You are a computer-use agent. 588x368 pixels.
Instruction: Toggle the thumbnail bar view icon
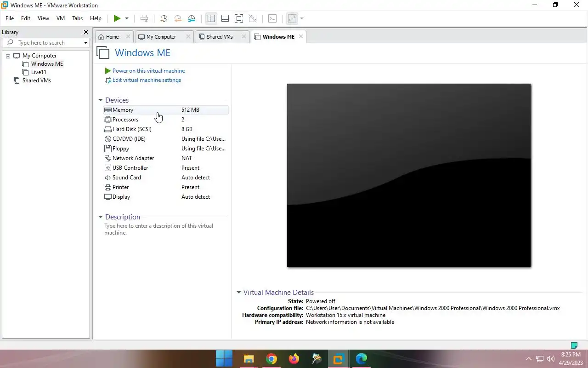(225, 18)
